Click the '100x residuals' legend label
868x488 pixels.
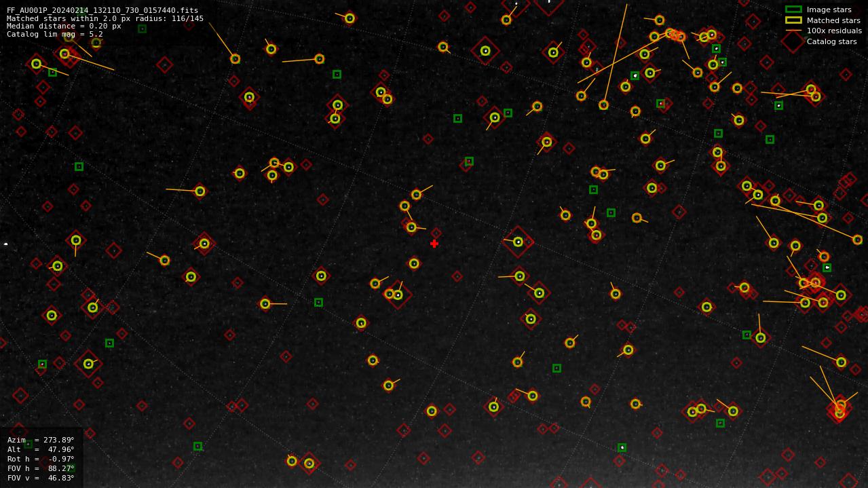point(834,31)
